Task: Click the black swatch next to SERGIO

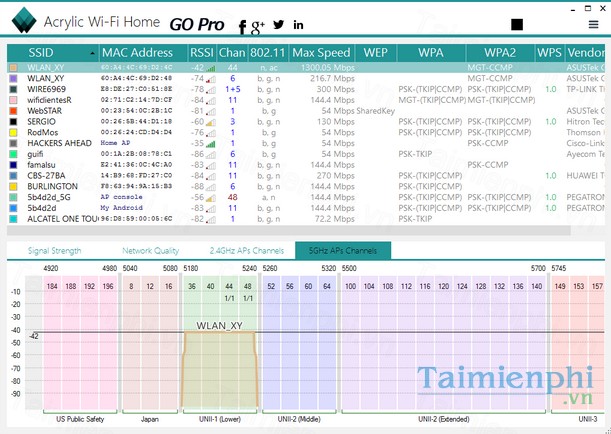Action: click(13, 122)
